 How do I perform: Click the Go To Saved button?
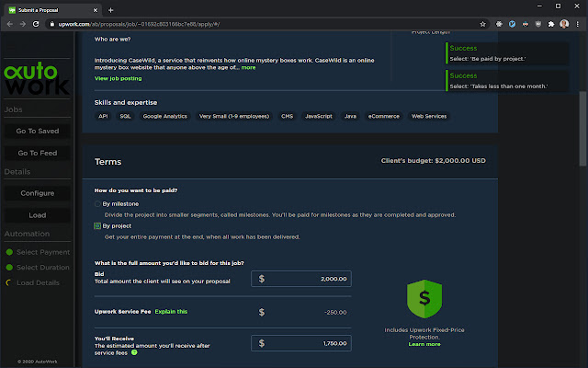(37, 131)
